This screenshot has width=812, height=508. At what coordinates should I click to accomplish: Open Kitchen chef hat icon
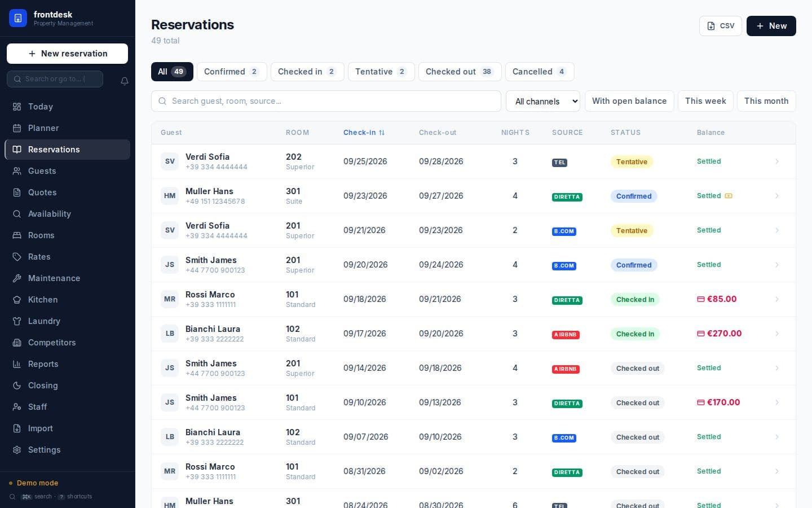[x=17, y=300]
